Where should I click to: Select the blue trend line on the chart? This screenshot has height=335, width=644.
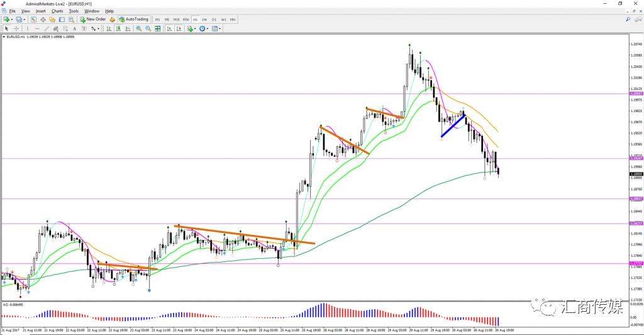coord(453,126)
